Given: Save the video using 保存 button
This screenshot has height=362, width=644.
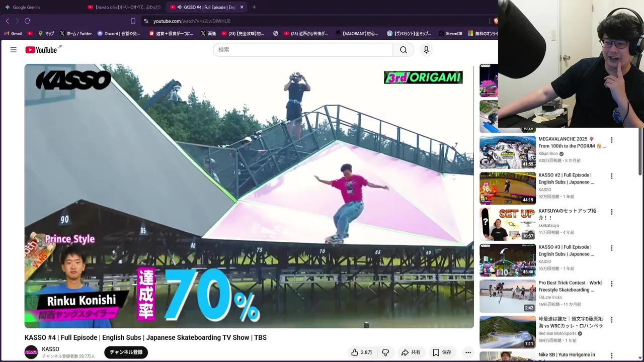Looking at the screenshot, I should coord(442,352).
